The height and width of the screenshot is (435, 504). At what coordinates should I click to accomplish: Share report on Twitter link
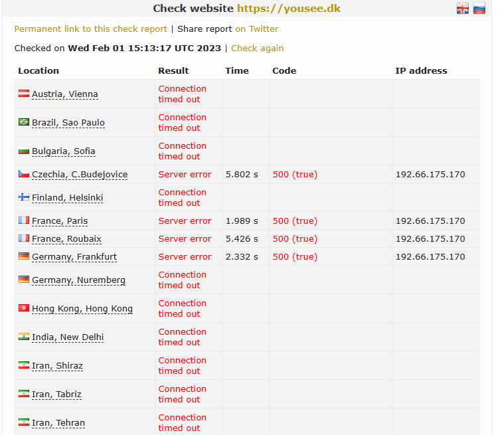[257, 29]
